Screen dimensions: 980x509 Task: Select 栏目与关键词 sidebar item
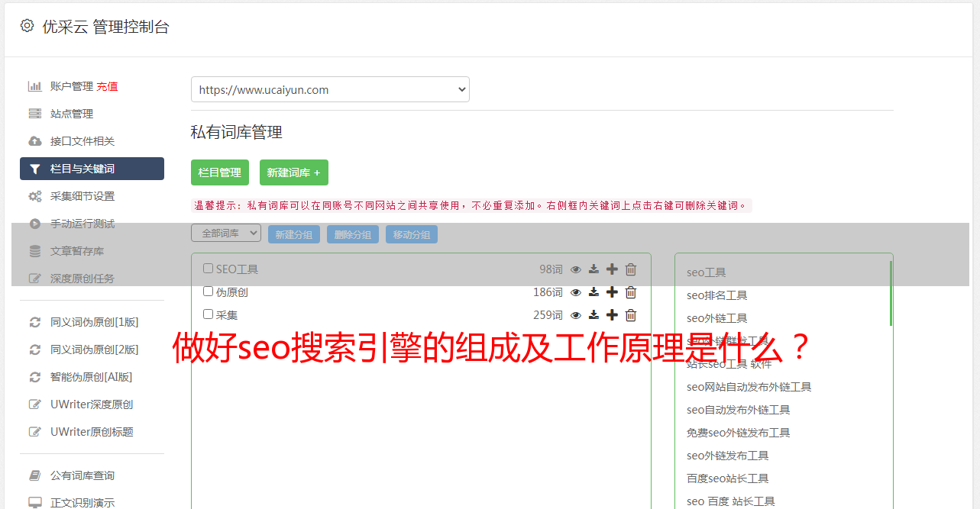click(x=92, y=169)
